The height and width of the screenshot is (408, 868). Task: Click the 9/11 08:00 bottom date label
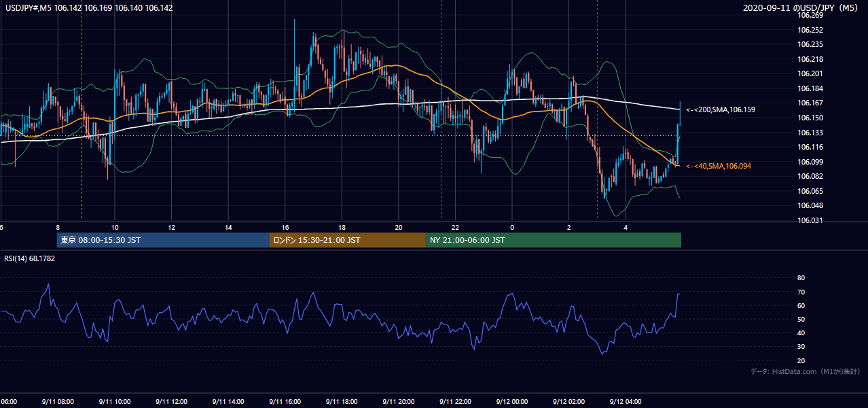pos(57,401)
